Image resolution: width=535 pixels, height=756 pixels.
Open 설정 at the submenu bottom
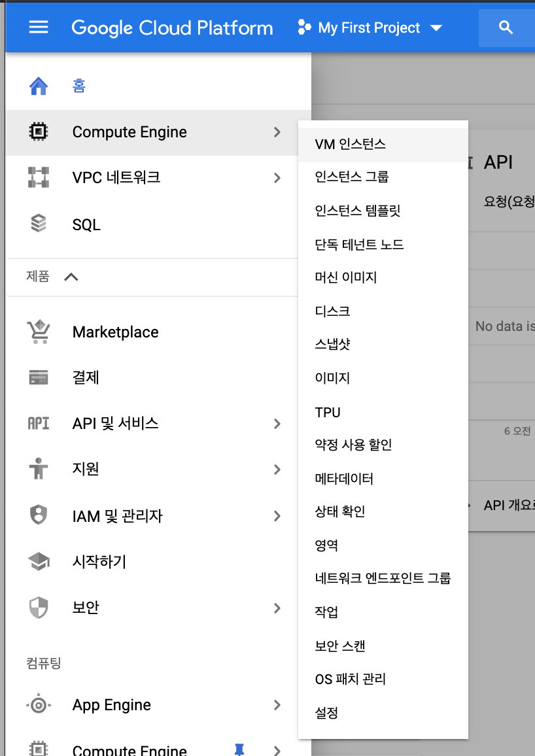click(383, 713)
